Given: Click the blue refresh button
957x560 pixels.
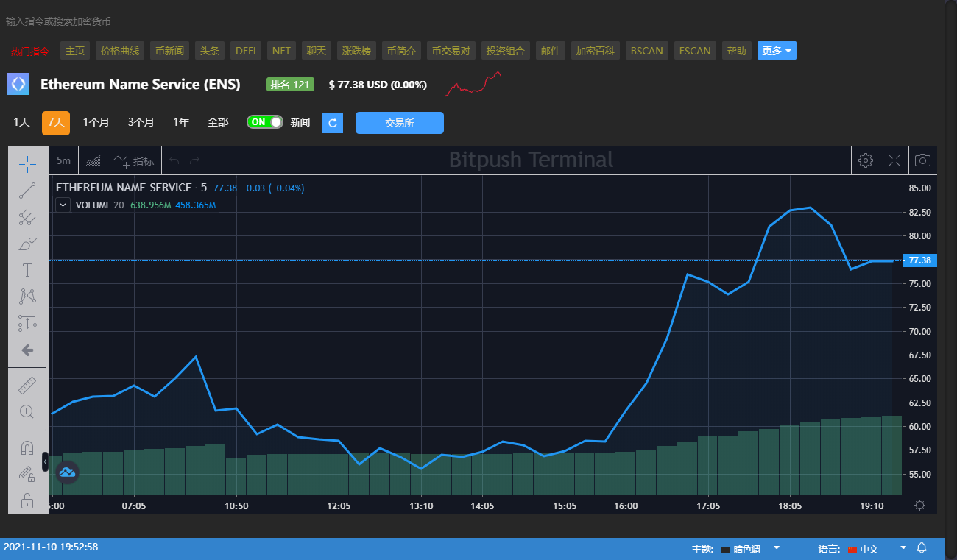Looking at the screenshot, I should click(333, 123).
